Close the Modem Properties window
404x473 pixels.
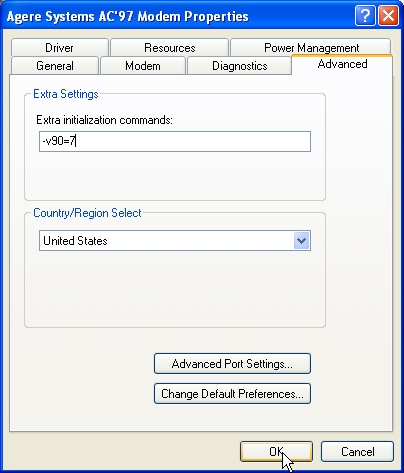[388, 15]
